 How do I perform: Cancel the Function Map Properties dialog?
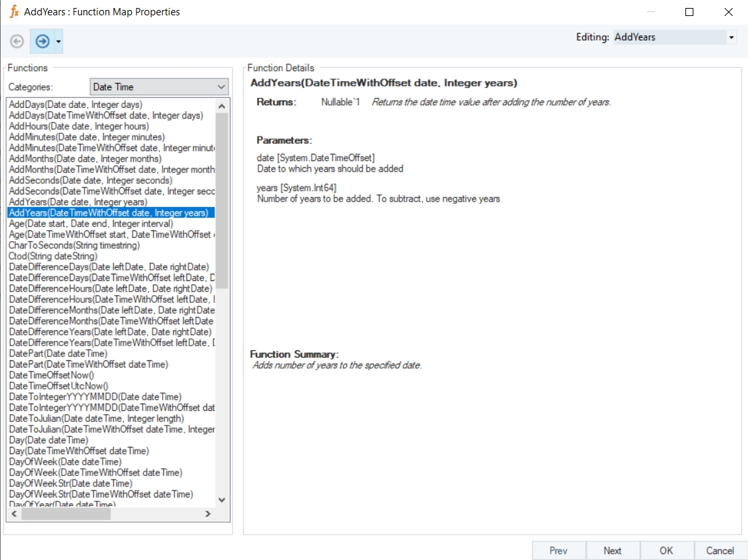[x=720, y=551]
